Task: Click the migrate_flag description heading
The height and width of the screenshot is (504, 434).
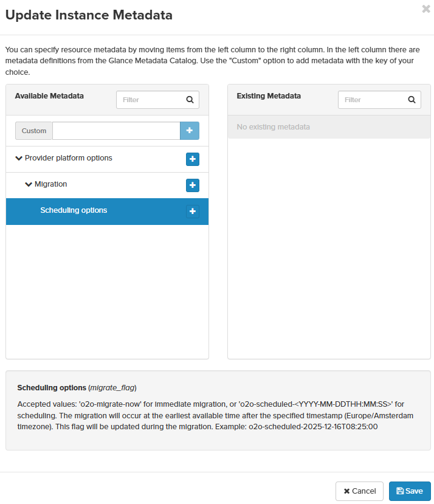Action: (x=77, y=387)
